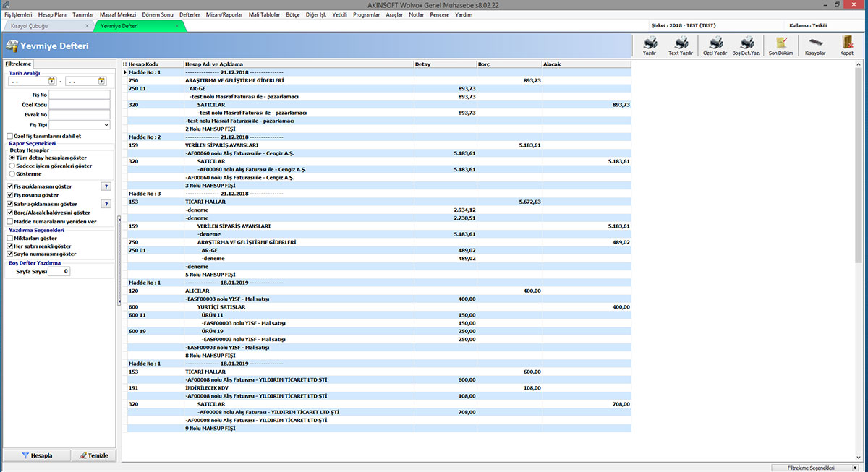The height and width of the screenshot is (472, 868).
Task: Show Kısayollar keyboard shortcuts
Action: (x=815, y=43)
